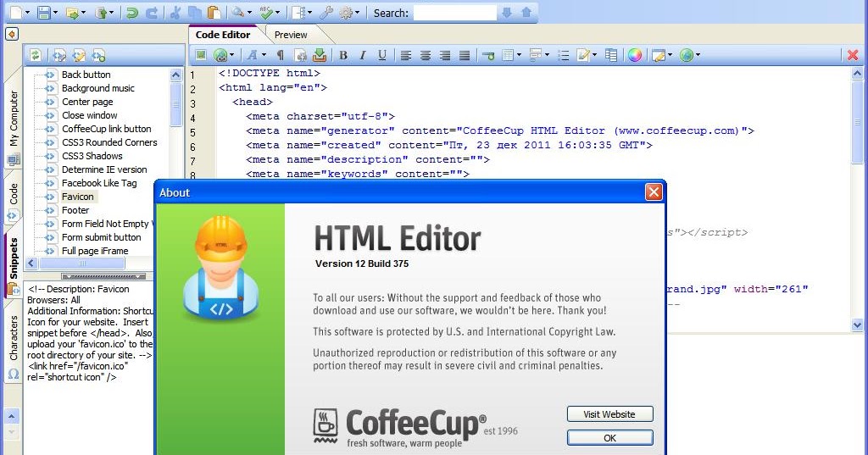The width and height of the screenshot is (868, 455).
Task: Click in the Search input field
Action: click(455, 13)
